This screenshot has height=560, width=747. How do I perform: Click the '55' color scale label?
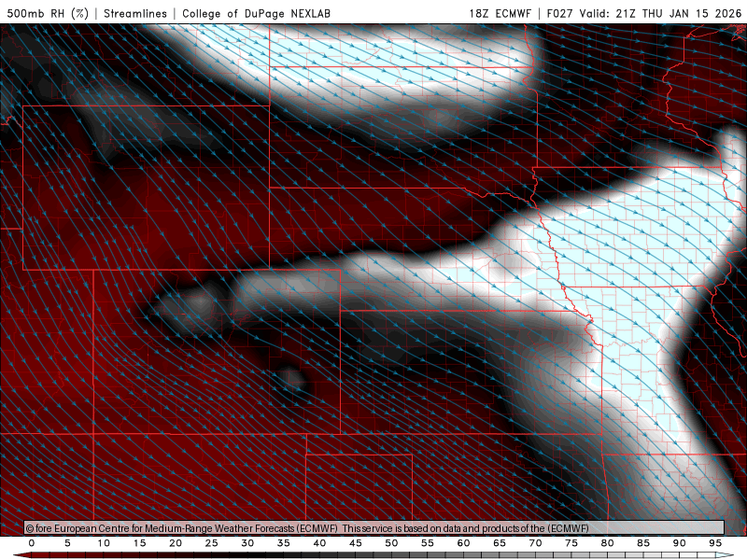[x=428, y=543]
